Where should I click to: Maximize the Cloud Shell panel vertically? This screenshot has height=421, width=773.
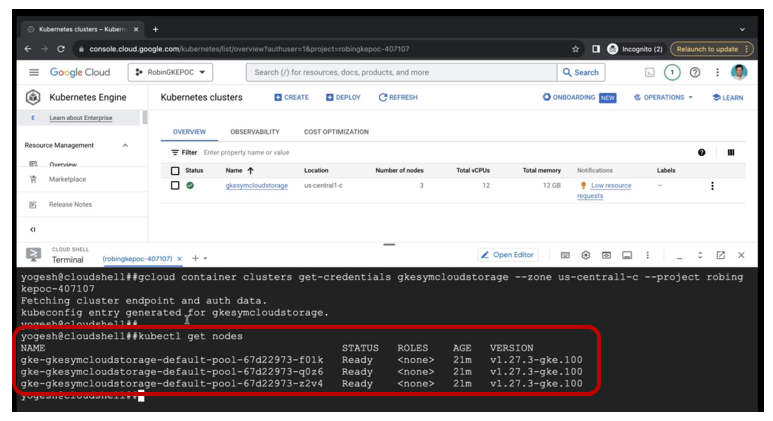coord(700,255)
